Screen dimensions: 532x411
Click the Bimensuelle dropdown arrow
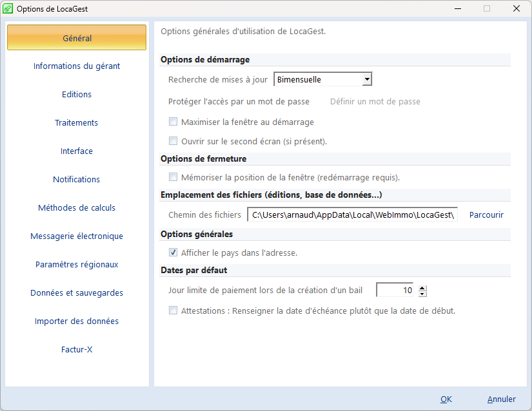tap(367, 79)
